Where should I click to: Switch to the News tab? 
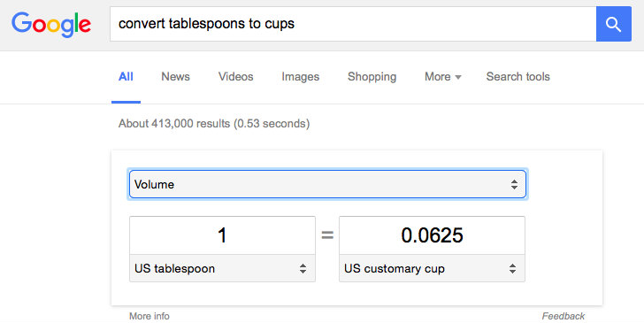(x=175, y=76)
